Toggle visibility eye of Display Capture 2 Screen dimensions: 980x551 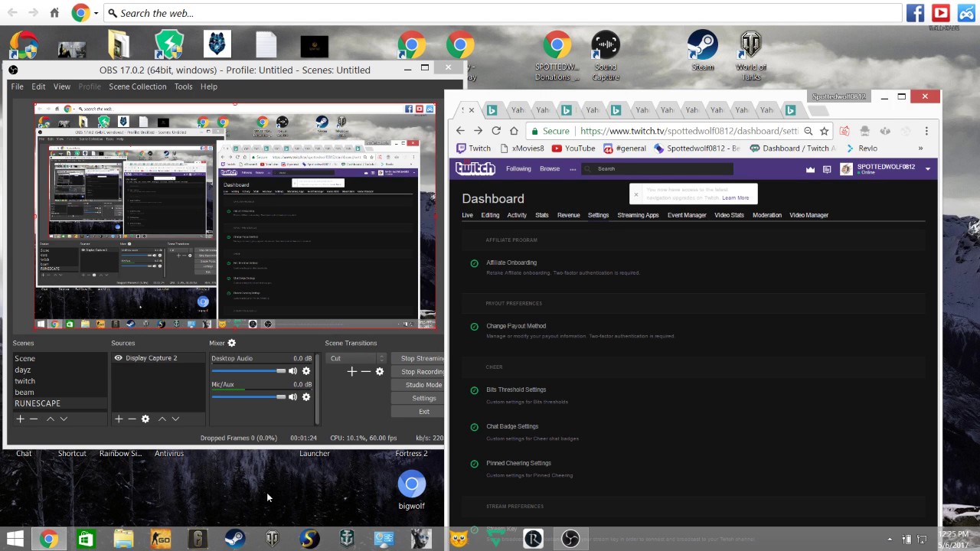coord(118,358)
